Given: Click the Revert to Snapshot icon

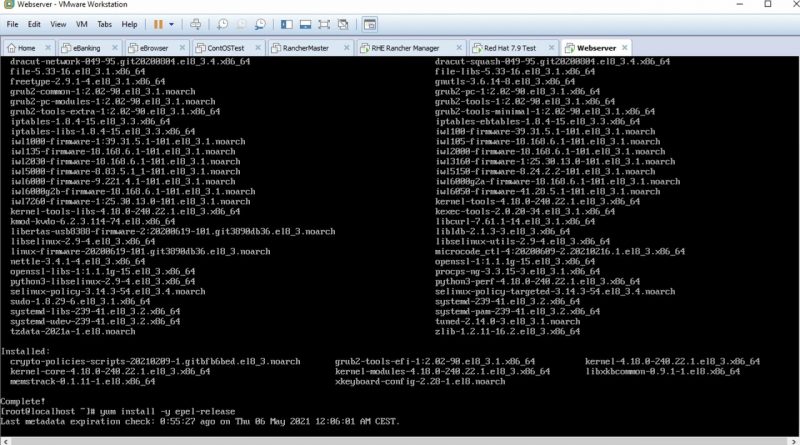Looking at the screenshot, I should click(241, 24).
